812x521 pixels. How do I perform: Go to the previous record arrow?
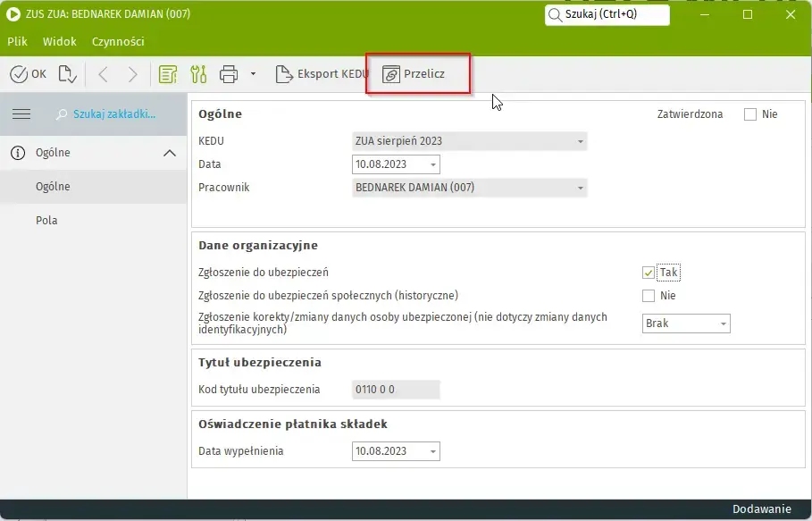pos(102,74)
